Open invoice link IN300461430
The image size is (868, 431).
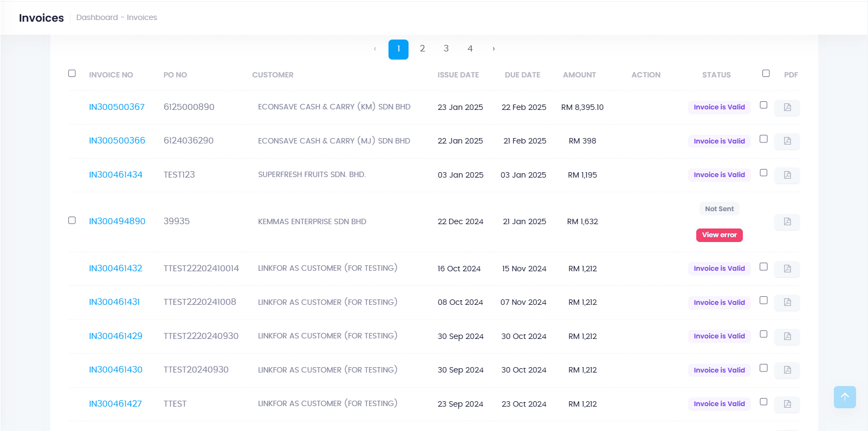[x=115, y=370]
